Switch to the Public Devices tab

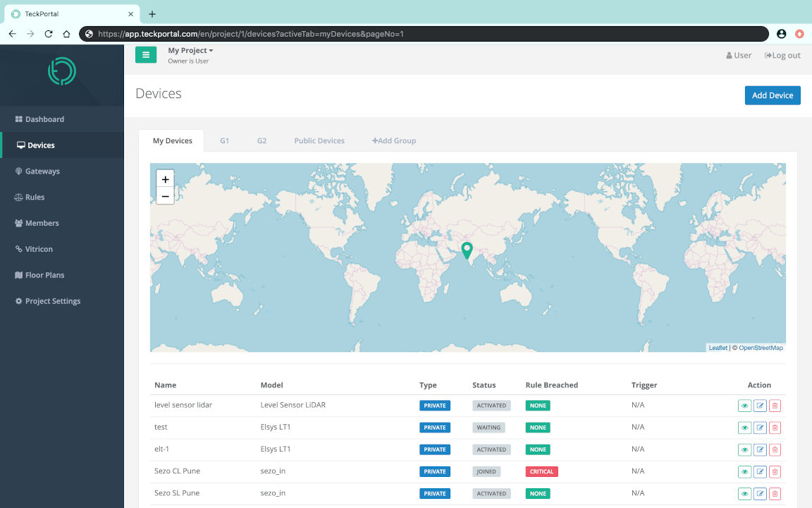(x=319, y=140)
